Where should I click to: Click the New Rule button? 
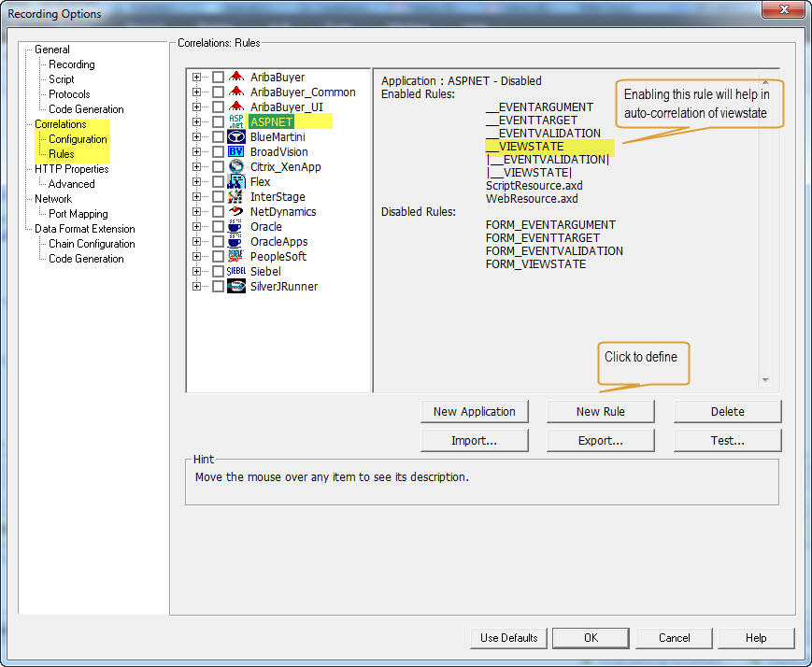[x=600, y=411]
